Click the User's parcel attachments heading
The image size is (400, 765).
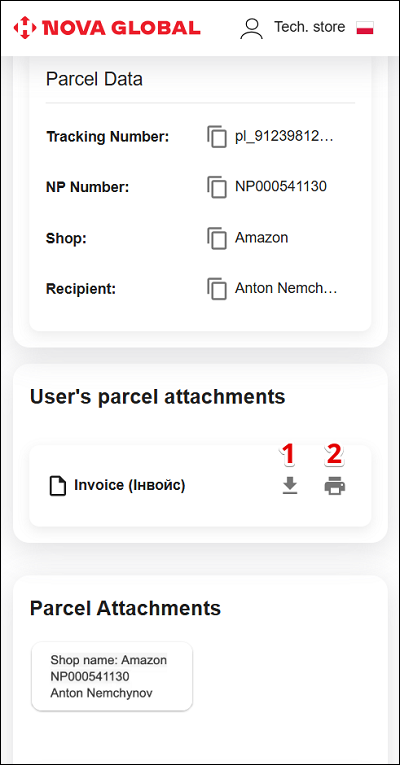tap(158, 397)
